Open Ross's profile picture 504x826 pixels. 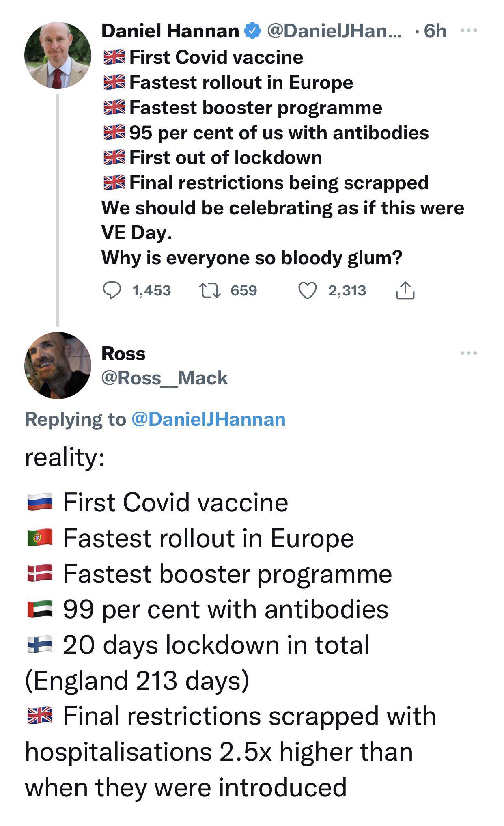coord(58,365)
